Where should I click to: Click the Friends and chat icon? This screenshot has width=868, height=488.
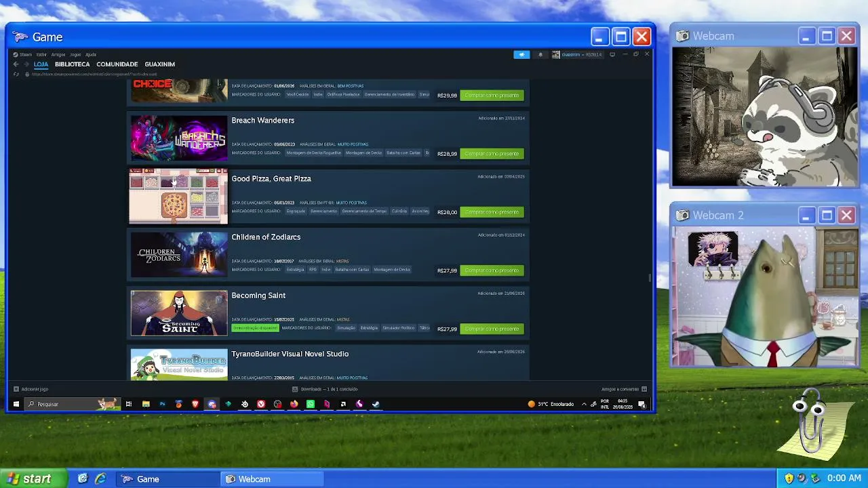(x=644, y=389)
